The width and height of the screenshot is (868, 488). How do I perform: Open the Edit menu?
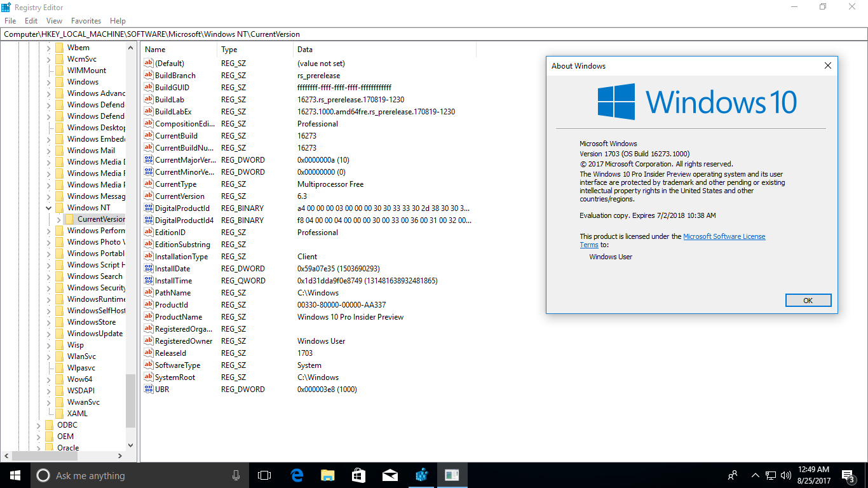tap(31, 21)
